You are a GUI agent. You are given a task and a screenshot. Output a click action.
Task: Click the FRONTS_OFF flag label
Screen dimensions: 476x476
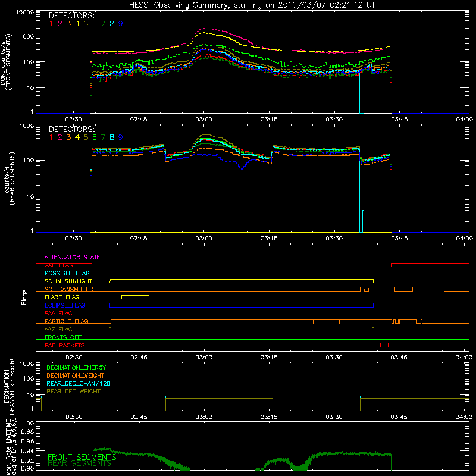tap(63, 337)
